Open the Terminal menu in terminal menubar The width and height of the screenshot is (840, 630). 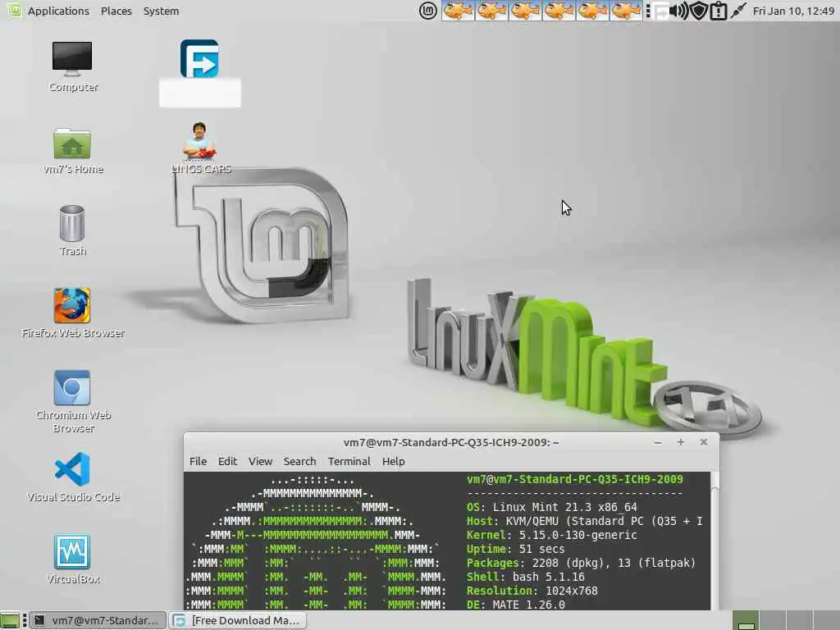click(349, 461)
